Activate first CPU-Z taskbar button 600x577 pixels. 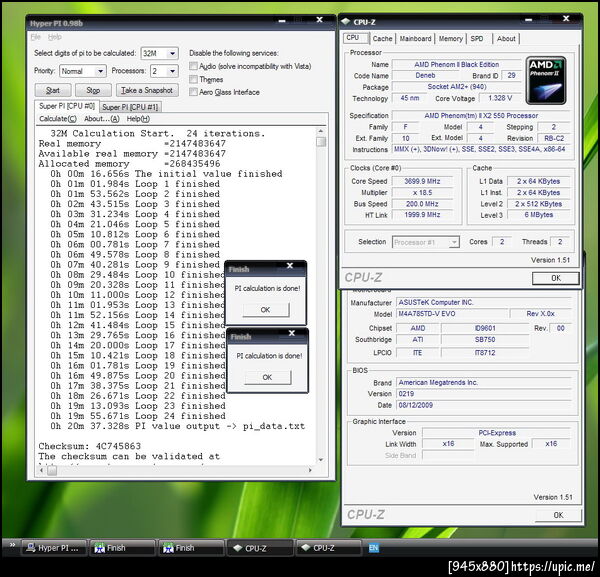coord(260,548)
